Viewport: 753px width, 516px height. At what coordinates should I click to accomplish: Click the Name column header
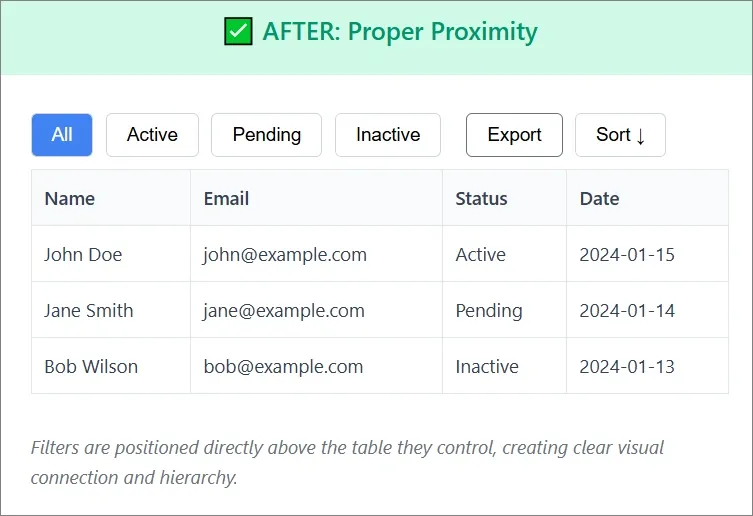point(70,199)
